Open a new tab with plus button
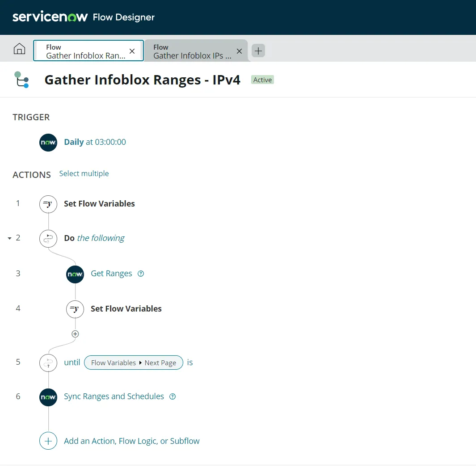The height and width of the screenshot is (468, 476). click(x=258, y=51)
